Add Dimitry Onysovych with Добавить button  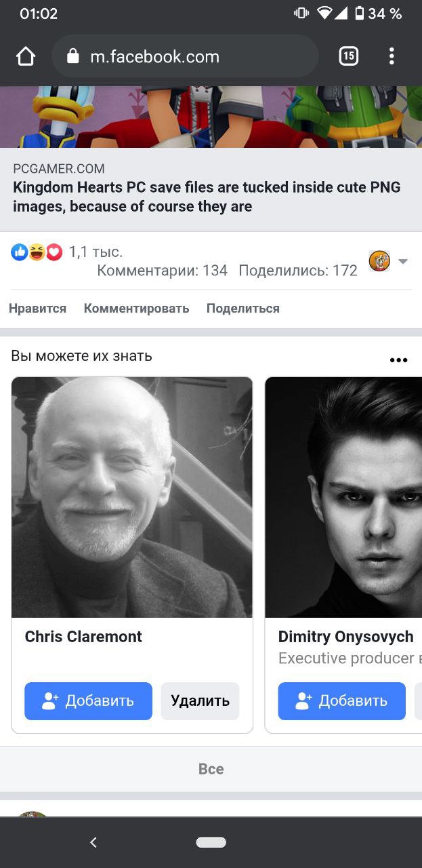coord(342,701)
